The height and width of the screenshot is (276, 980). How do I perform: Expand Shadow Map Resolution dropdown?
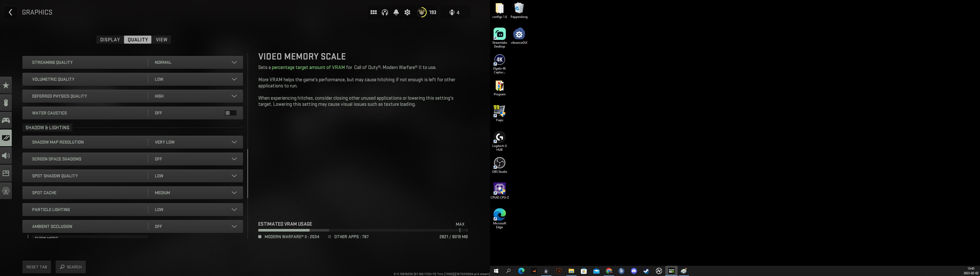[x=132, y=142]
